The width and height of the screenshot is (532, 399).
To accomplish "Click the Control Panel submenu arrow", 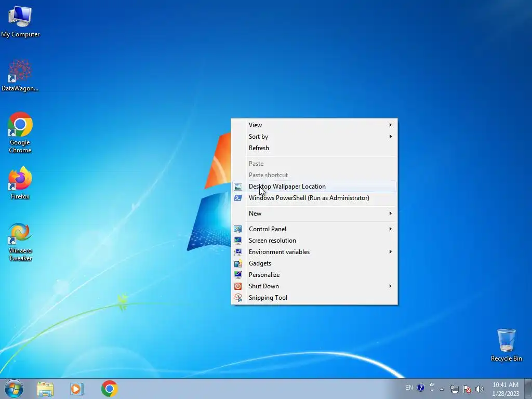I will point(391,229).
